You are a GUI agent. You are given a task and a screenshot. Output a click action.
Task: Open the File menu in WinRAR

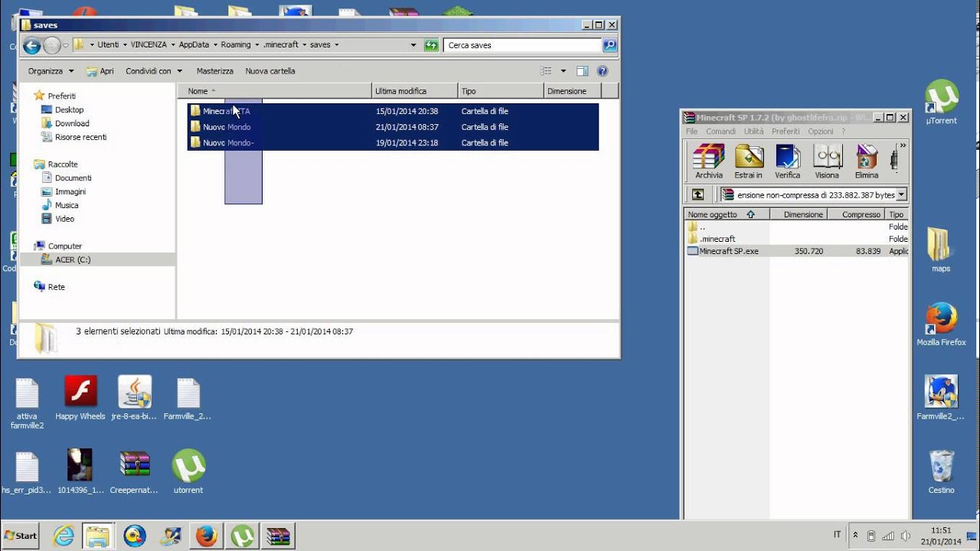691,132
